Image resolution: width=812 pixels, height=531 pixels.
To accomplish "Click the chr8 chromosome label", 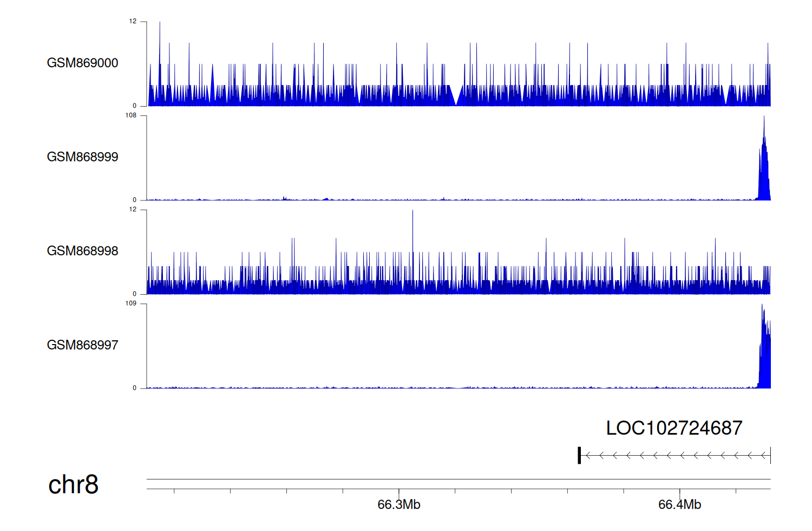I will point(73,484).
